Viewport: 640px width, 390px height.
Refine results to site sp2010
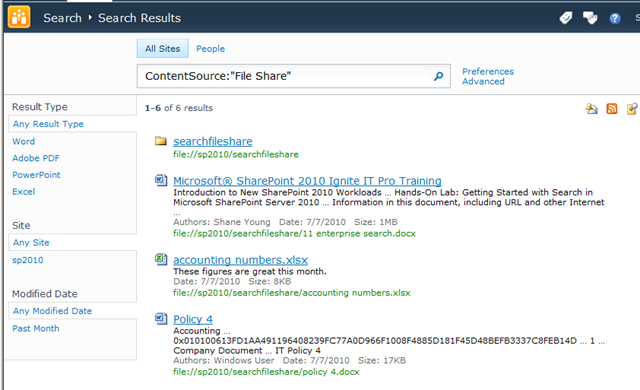(27, 260)
